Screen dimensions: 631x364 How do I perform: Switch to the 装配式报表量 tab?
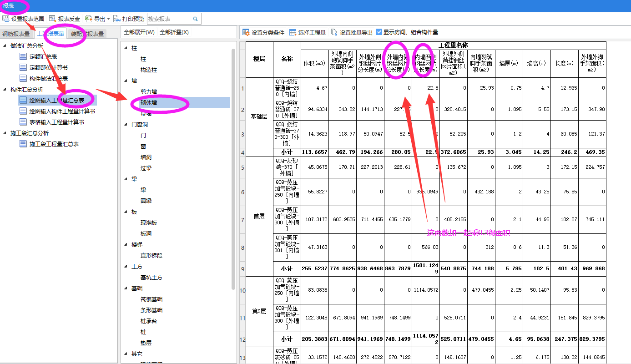[x=87, y=34]
